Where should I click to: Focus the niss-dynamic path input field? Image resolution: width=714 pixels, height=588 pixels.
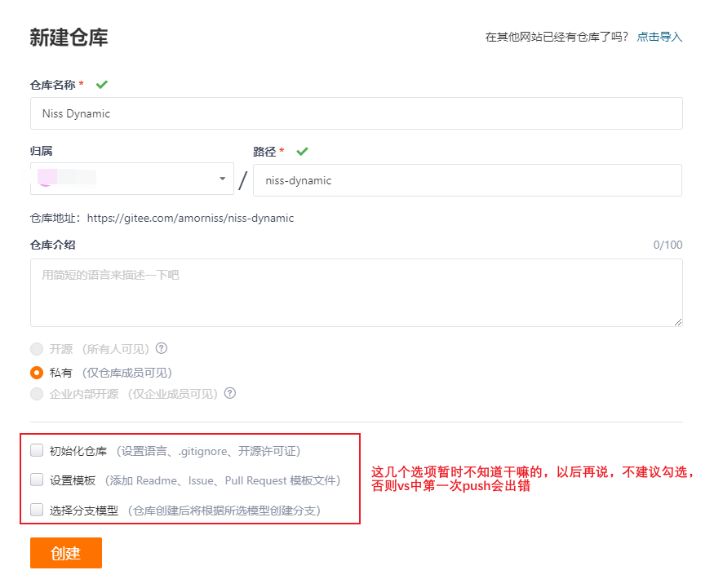[x=468, y=179]
